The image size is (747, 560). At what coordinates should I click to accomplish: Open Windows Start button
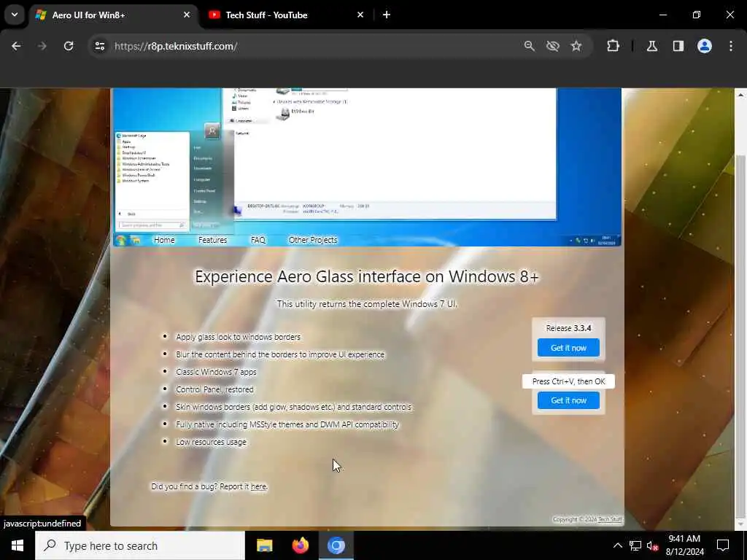click(x=18, y=545)
